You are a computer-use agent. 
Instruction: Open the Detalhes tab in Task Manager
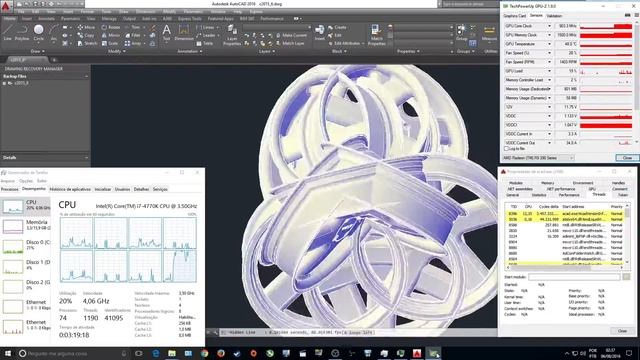[141, 189]
